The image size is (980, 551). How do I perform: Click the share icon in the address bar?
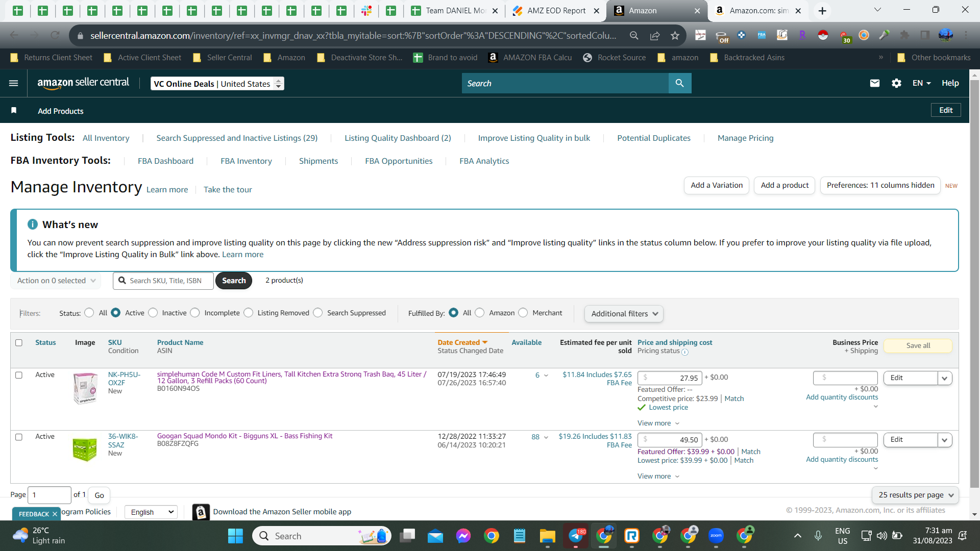pyautogui.click(x=655, y=36)
